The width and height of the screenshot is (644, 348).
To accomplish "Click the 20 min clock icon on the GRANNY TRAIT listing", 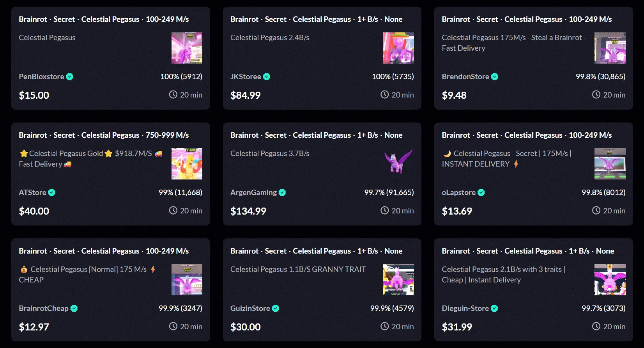I will coord(384,326).
